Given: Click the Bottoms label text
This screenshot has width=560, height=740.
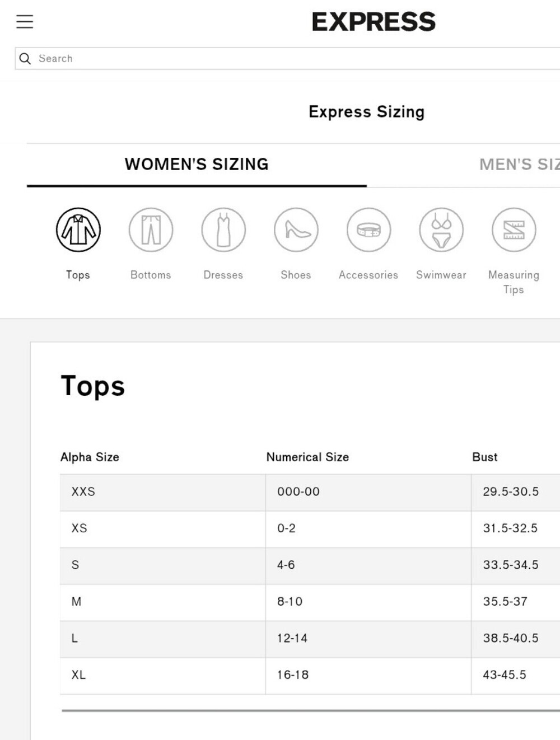Looking at the screenshot, I should 151,275.
